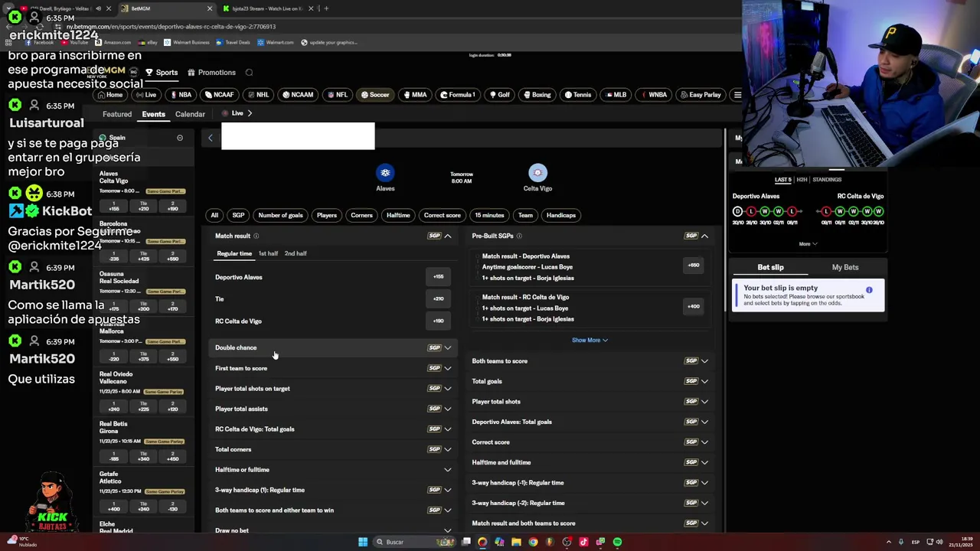Select the MMA sport pill

[x=414, y=95]
